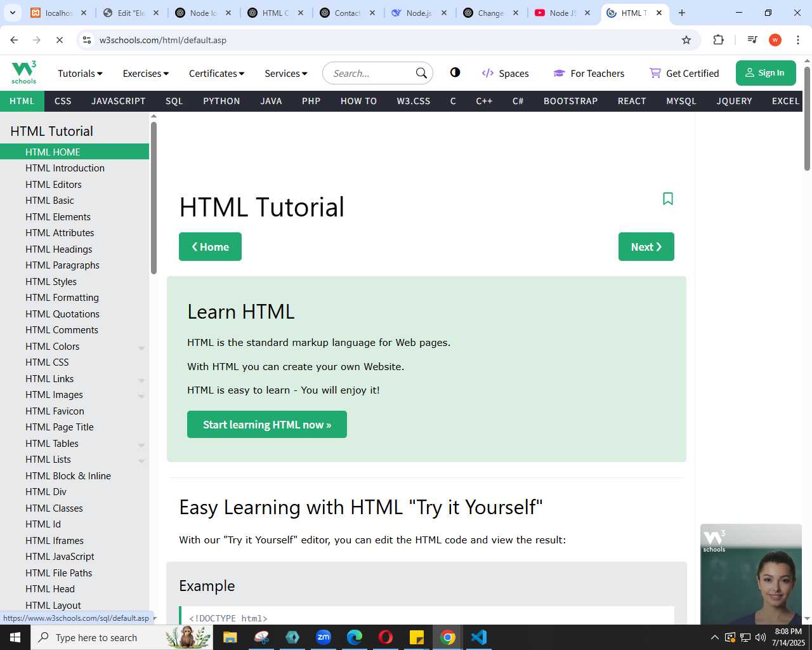Viewport: 812px width, 650px height.
Task: Open Zoom from the taskbar
Action: click(x=324, y=637)
